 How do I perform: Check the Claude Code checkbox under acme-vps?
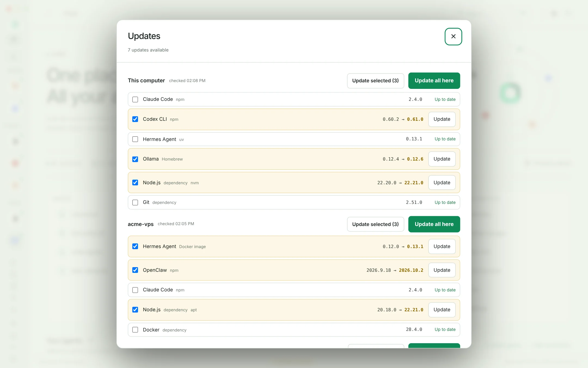(x=135, y=290)
